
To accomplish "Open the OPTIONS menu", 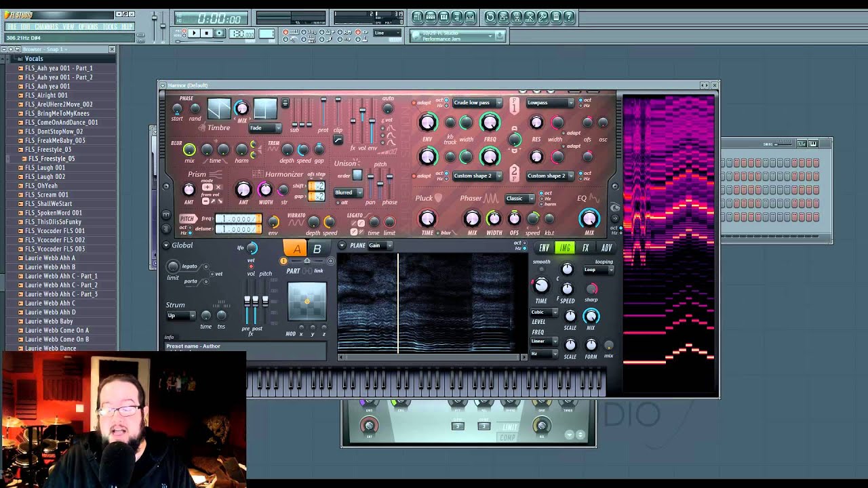I will click(88, 26).
